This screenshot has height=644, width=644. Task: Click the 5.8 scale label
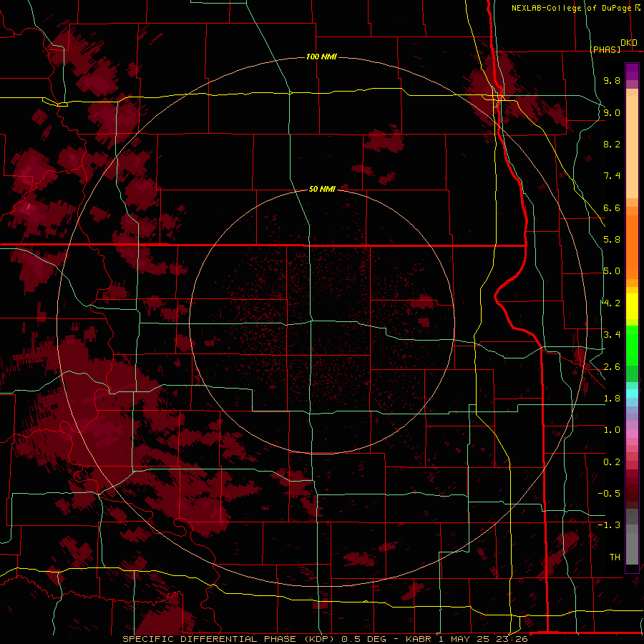click(612, 240)
